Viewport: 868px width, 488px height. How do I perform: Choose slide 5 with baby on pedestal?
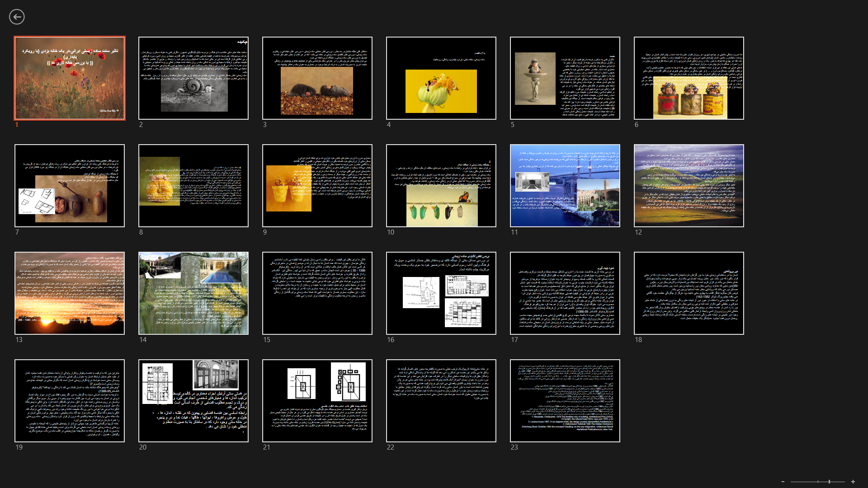(565, 78)
